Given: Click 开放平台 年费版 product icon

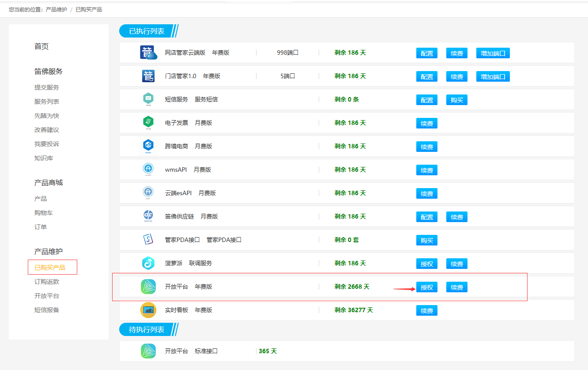Looking at the screenshot, I should (148, 287).
